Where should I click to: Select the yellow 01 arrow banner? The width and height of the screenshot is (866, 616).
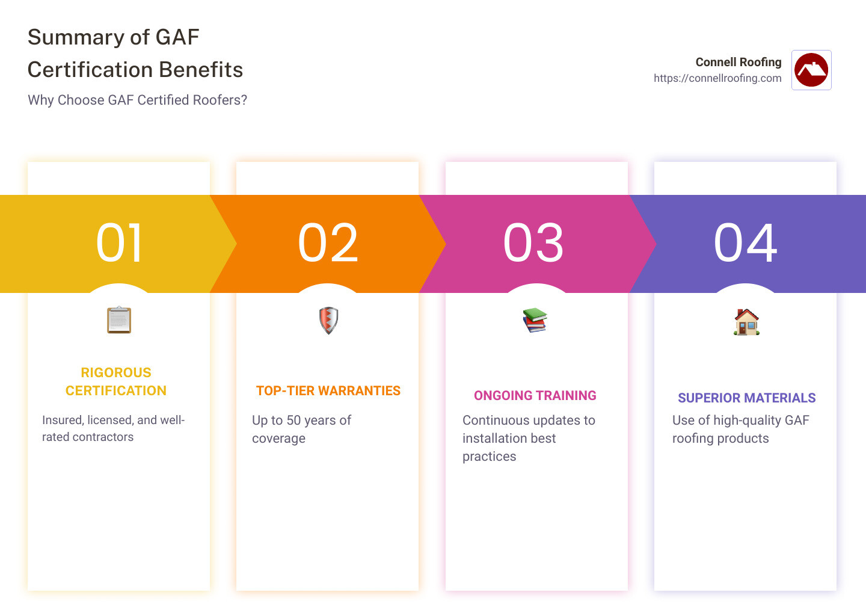[118, 244]
